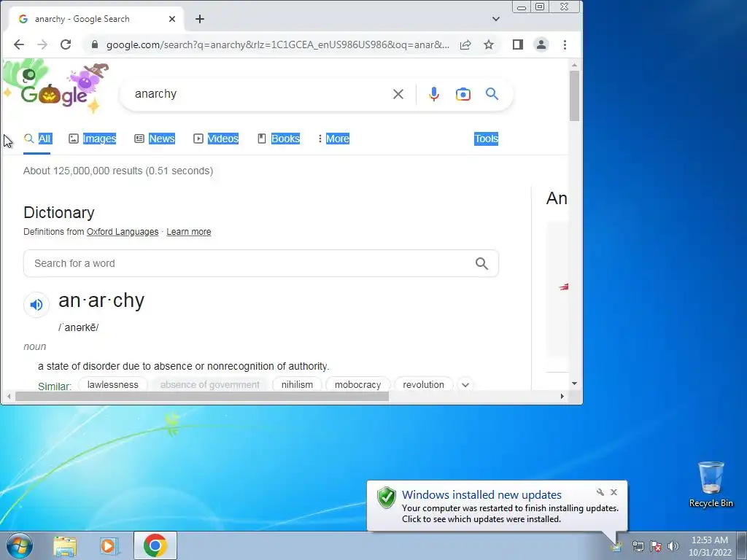Click the vertical scrollbar thumb
This screenshot has height=560, width=747.
point(575,96)
